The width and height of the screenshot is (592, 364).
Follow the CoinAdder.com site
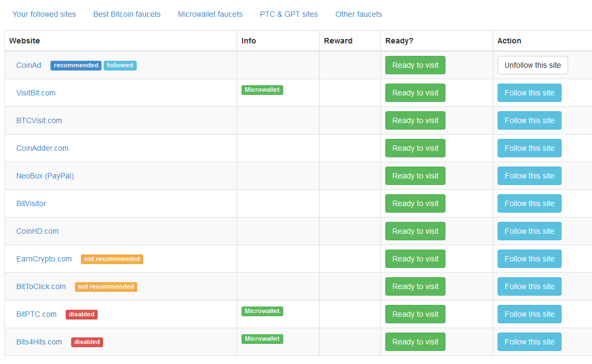pyautogui.click(x=529, y=148)
